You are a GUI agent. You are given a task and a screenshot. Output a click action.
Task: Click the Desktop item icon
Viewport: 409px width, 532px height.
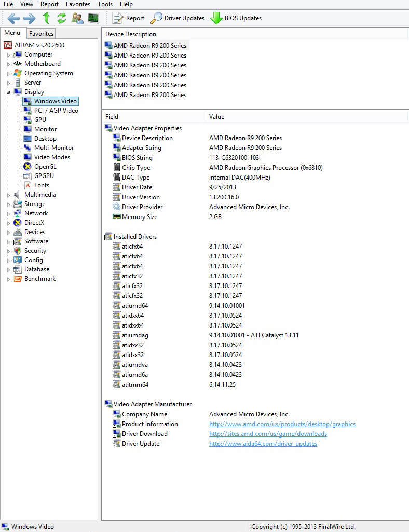coord(28,139)
